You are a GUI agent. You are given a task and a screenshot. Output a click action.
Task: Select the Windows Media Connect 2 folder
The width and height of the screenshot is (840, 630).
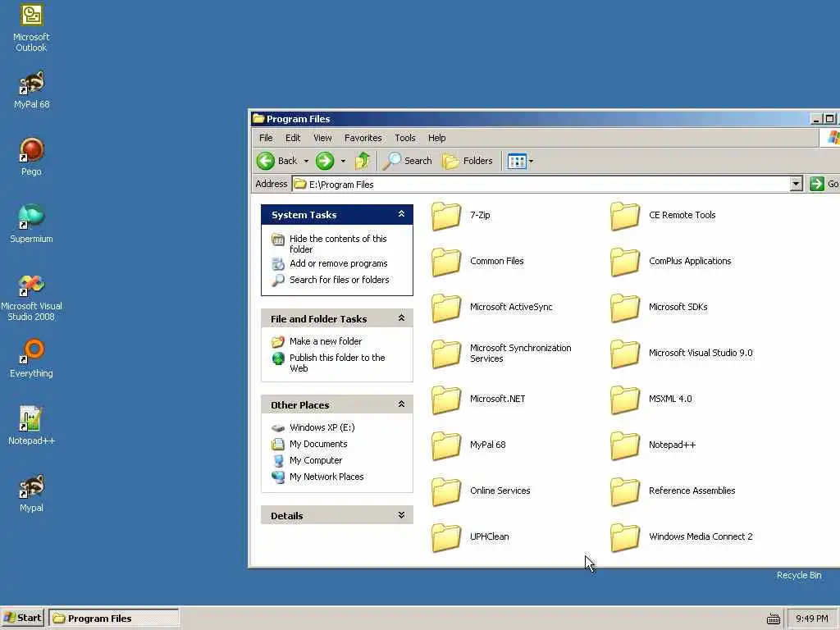(x=682, y=537)
